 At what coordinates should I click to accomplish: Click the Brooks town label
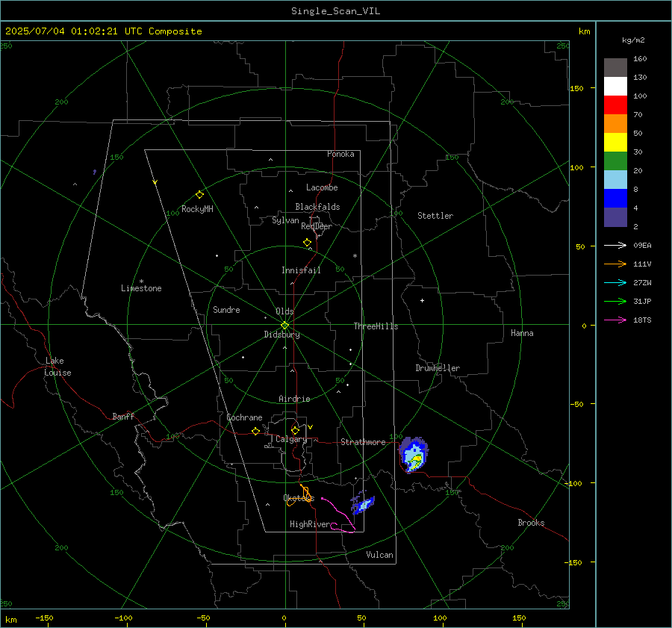[531, 523]
